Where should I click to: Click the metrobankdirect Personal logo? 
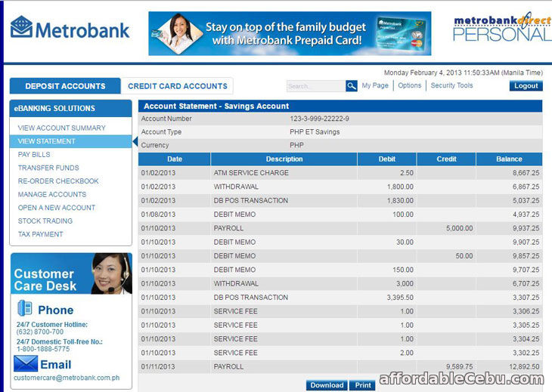[502, 27]
